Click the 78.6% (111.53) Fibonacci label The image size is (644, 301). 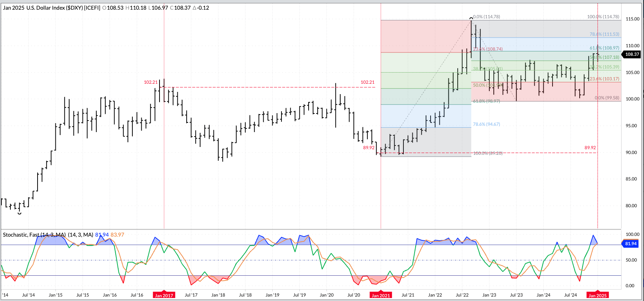[x=604, y=34]
